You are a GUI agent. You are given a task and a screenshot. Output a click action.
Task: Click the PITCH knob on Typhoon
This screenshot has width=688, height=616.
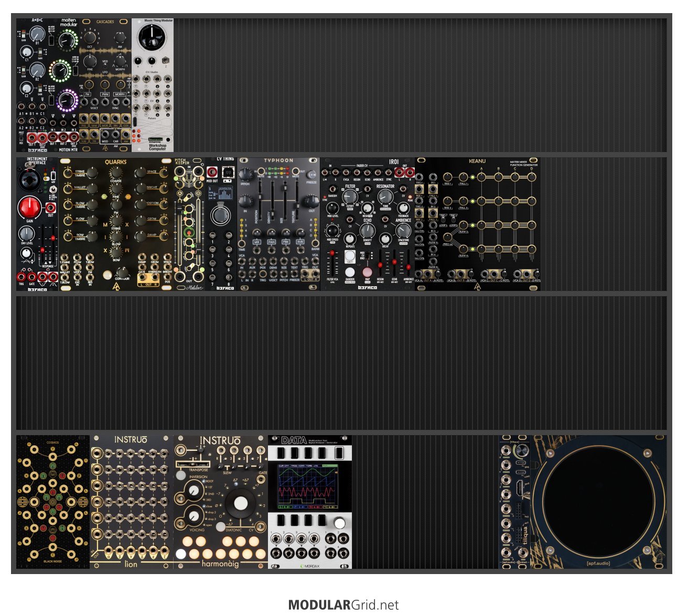245,175
